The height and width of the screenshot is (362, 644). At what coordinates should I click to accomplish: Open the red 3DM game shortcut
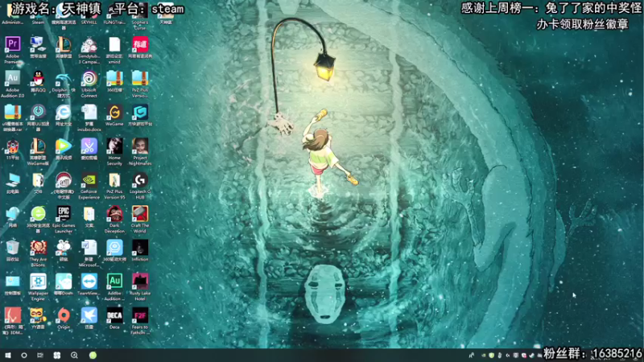[12, 315]
